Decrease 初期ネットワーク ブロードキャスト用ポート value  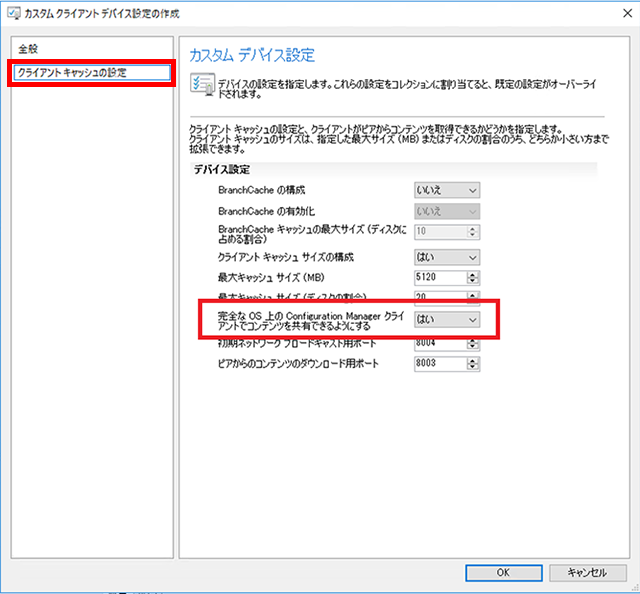point(474,347)
